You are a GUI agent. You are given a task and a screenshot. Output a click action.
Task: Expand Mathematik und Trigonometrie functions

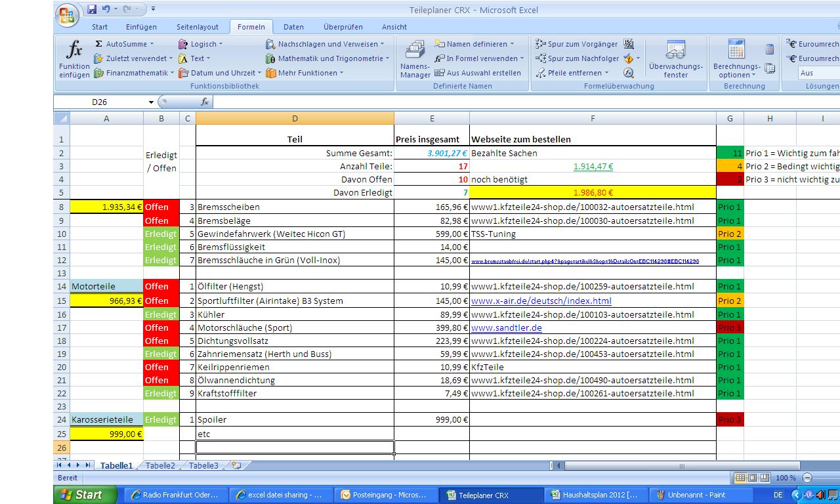point(327,58)
